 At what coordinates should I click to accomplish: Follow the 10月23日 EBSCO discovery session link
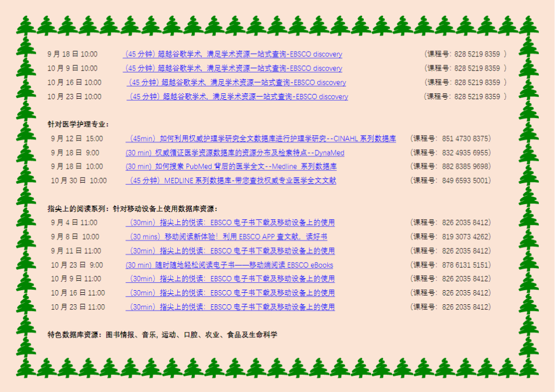tap(237, 97)
